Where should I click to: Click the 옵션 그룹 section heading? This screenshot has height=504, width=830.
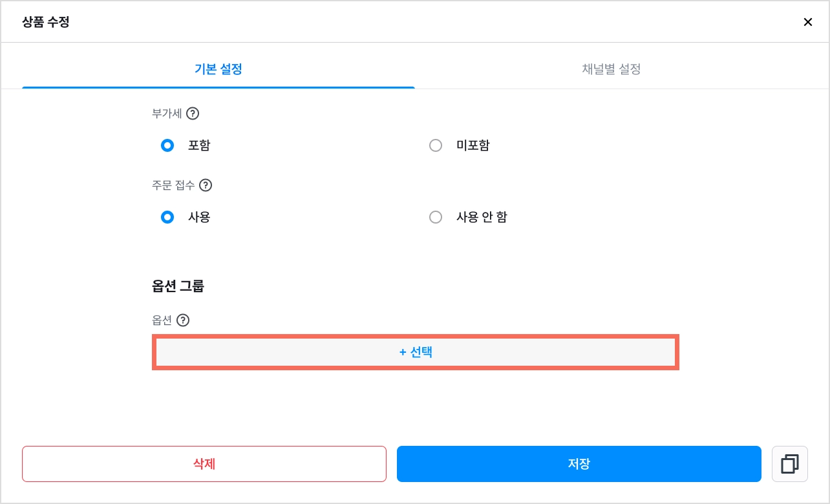tap(178, 286)
